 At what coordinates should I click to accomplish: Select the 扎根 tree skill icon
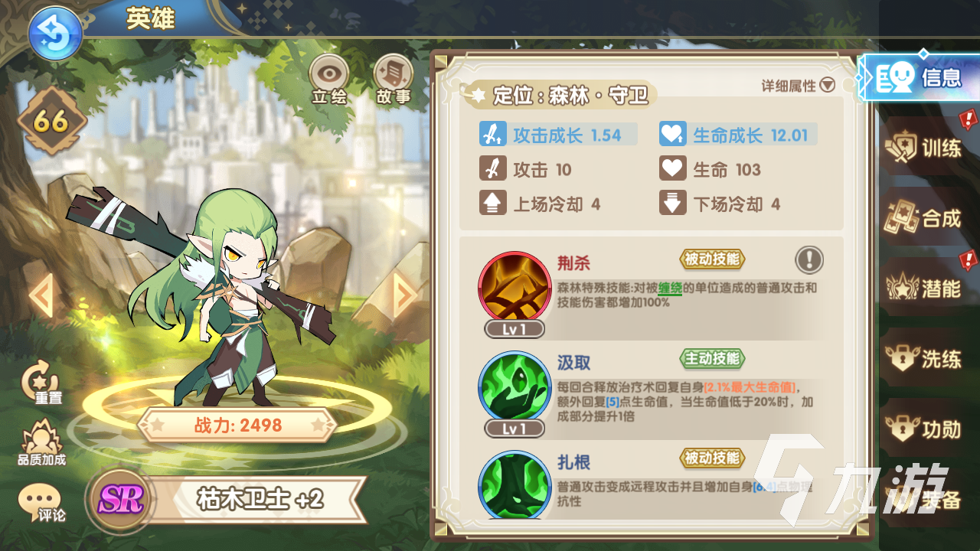pos(514,484)
